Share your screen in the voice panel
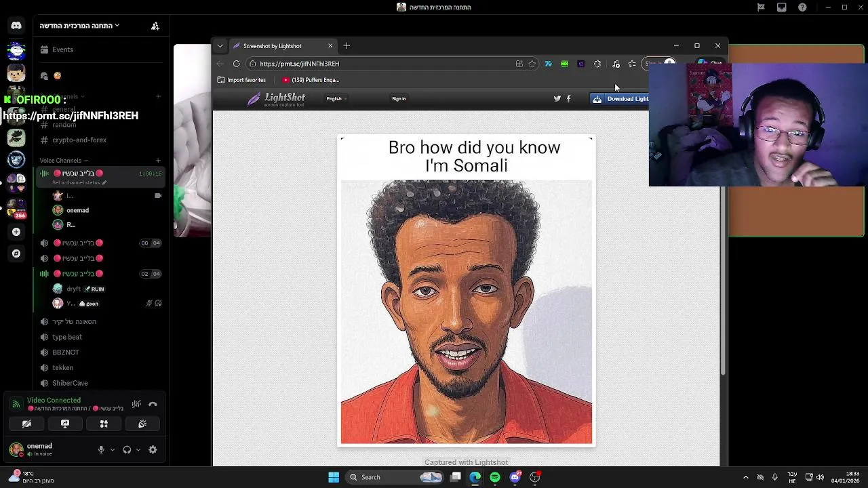The width and height of the screenshot is (868, 488). [65, 424]
